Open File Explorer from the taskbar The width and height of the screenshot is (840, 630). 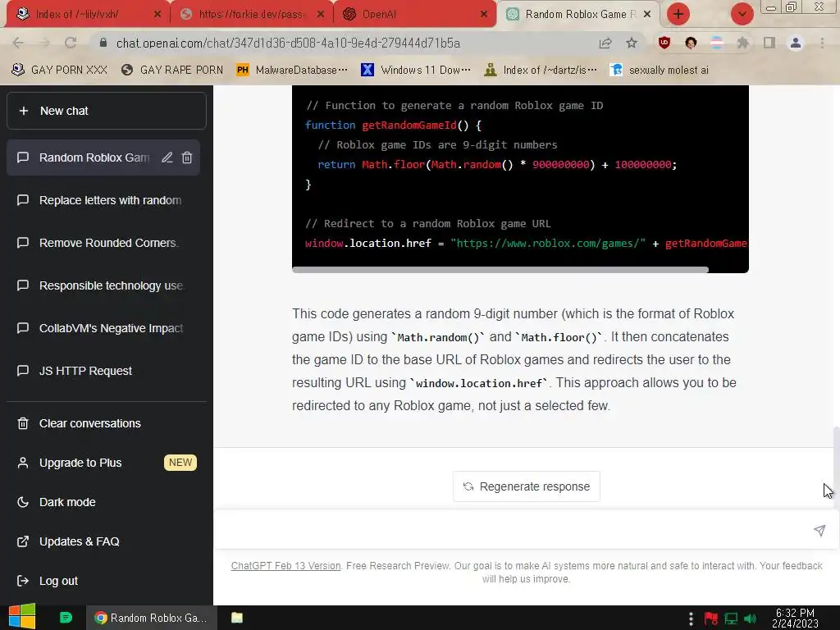click(237, 618)
